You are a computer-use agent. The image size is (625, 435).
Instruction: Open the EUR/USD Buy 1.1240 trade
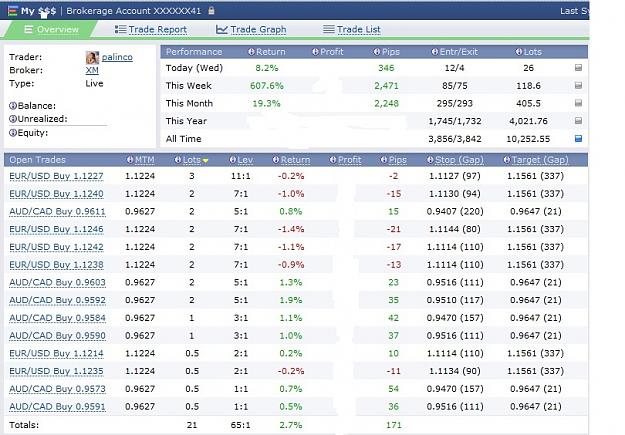(56, 194)
